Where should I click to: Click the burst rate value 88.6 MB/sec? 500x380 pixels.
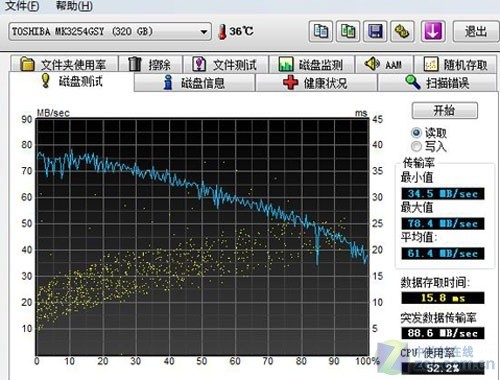click(x=443, y=333)
